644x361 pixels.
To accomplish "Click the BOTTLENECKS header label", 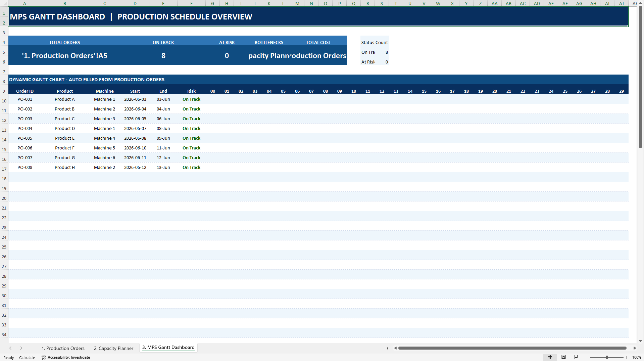I will 269,42.
